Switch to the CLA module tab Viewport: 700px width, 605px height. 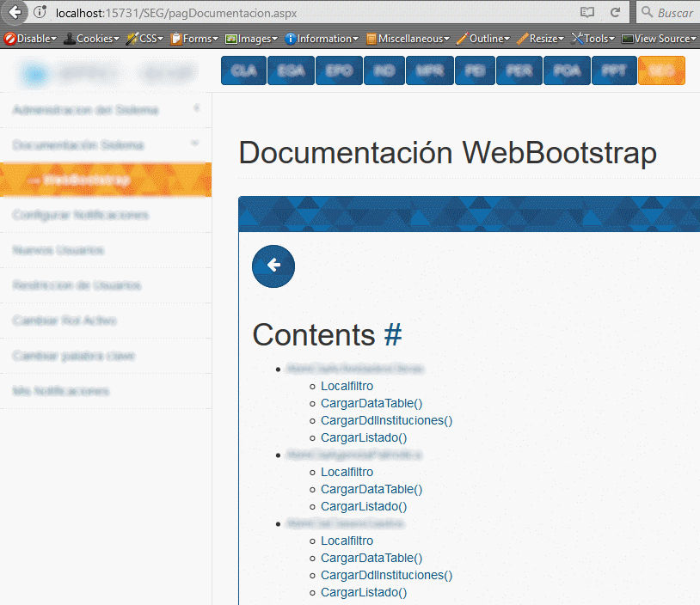[x=243, y=71]
